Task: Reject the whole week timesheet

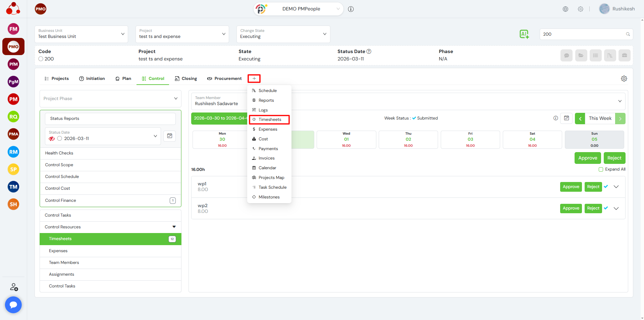Action: (614, 158)
